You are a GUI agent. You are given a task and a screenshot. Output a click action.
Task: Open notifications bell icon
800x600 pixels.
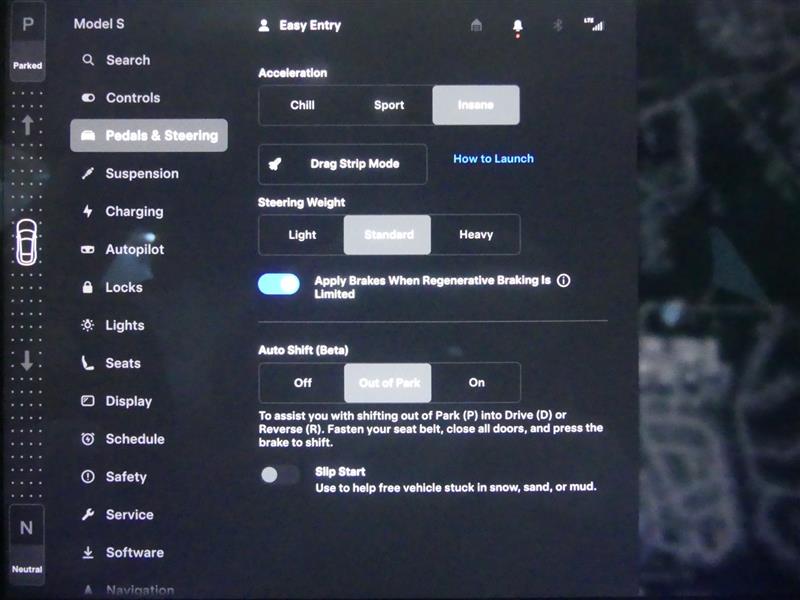518,25
